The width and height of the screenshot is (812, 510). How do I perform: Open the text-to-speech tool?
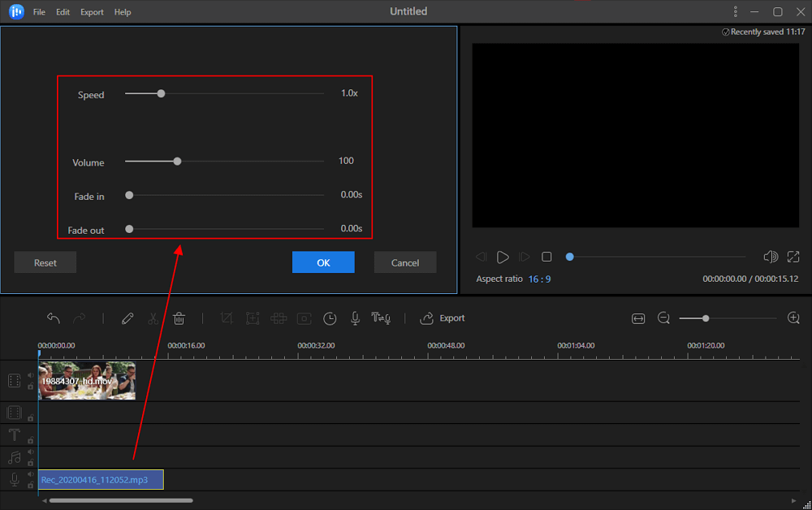tap(381, 318)
